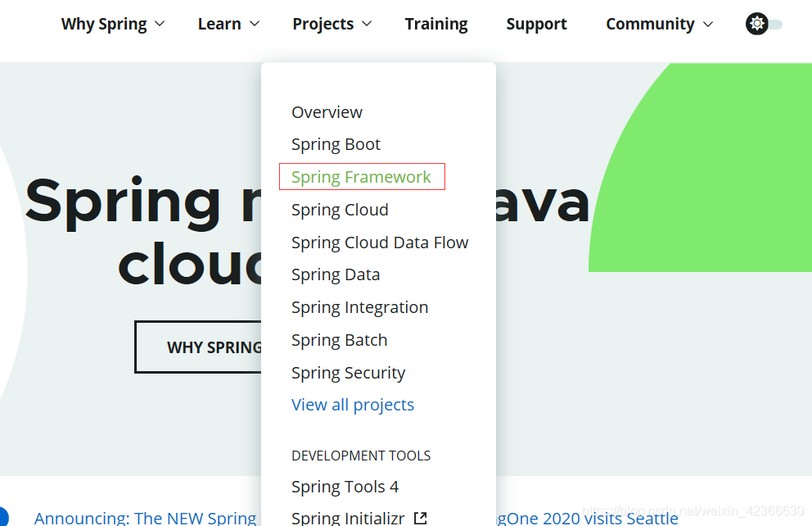Choose Spring Cloud from the dropdown

pyautogui.click(x=340, y=210)
